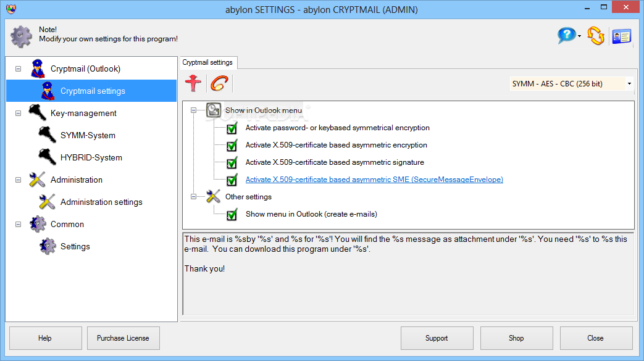Image resolution: width=644 pixels, height=361 pixels.
Task: Open the help icon's small dropdown arrow
Action: (580, 36)
